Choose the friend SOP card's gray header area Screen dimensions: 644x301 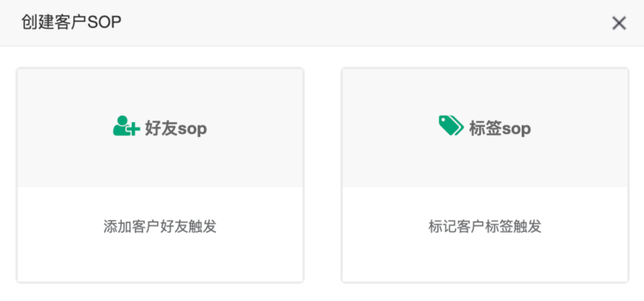coord(160,128)
